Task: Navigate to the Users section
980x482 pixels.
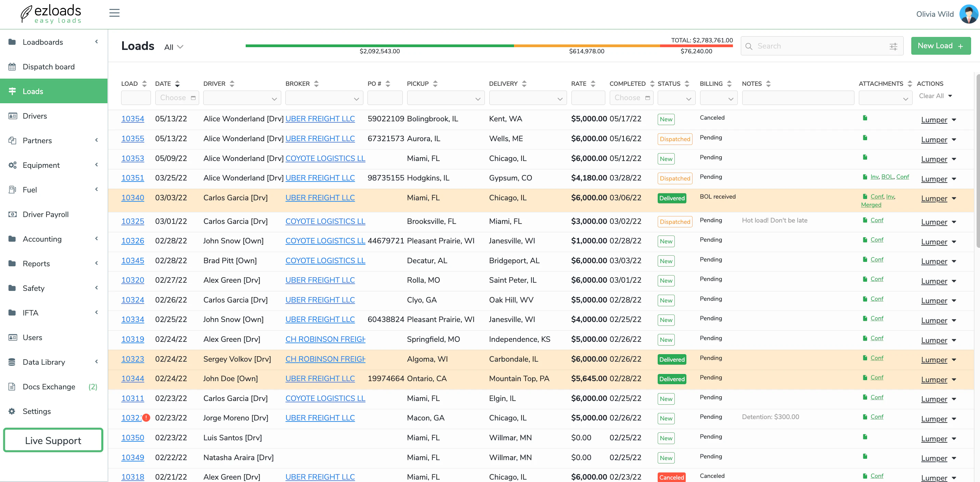Action: (x=33, y=337)
